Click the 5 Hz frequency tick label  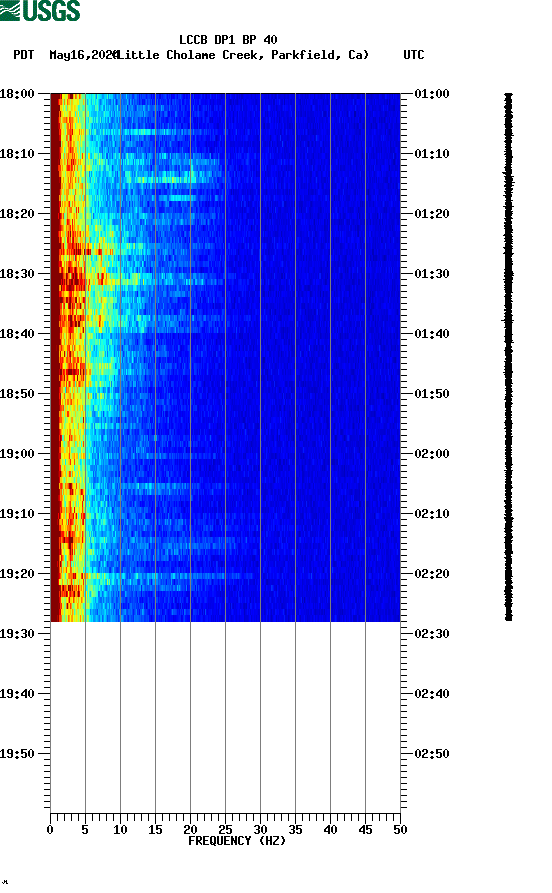click(x=85, y=830)
